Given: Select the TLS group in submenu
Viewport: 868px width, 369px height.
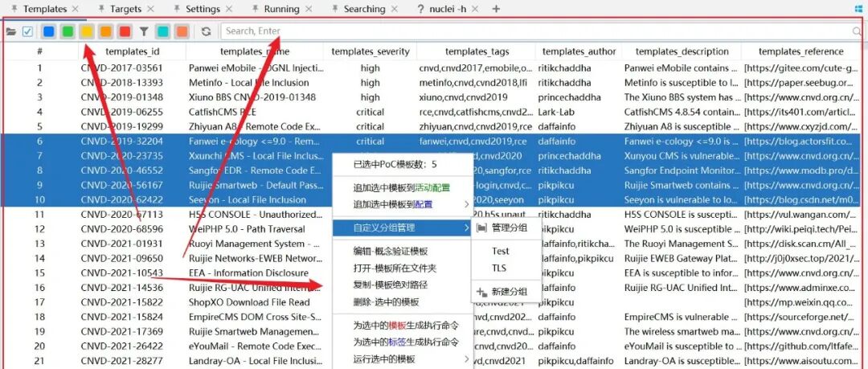Looking at the screenshot, I should pyautogui.click(x=506, y=269).
